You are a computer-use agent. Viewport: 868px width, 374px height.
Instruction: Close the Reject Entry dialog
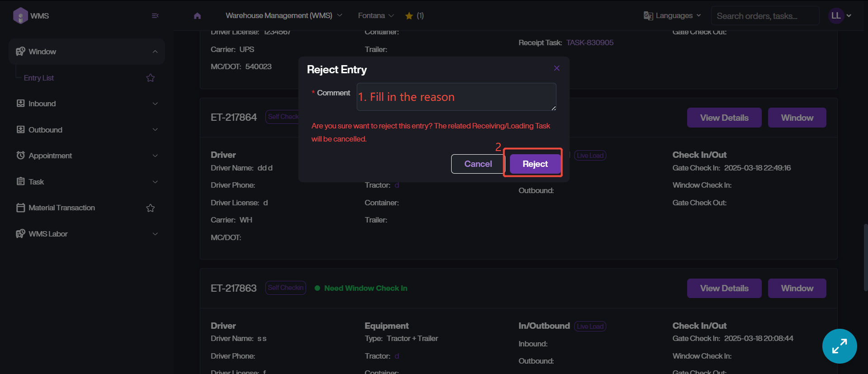click(557, 68)
